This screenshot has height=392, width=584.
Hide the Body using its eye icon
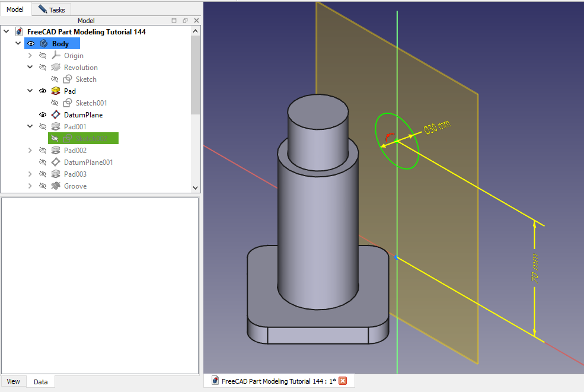point(31,44)
